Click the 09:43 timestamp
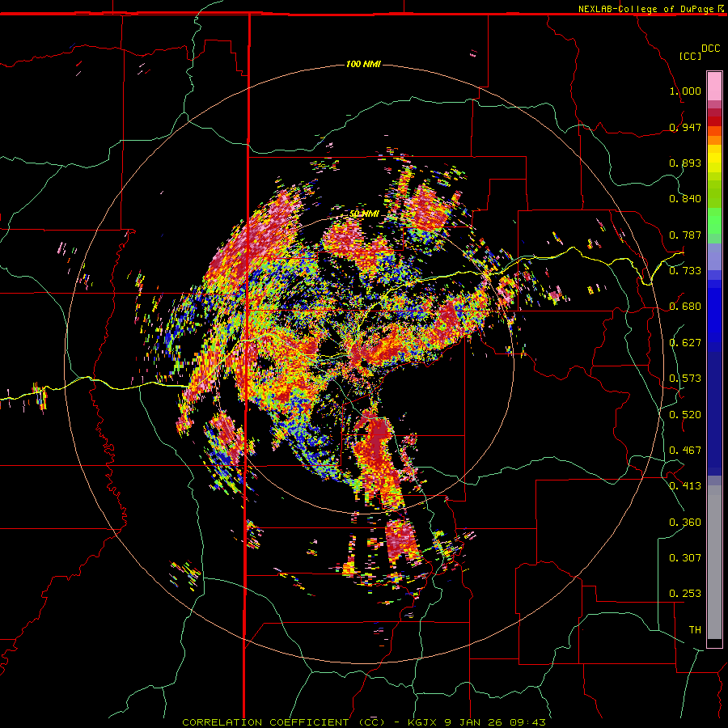 (x=530, y=722)
